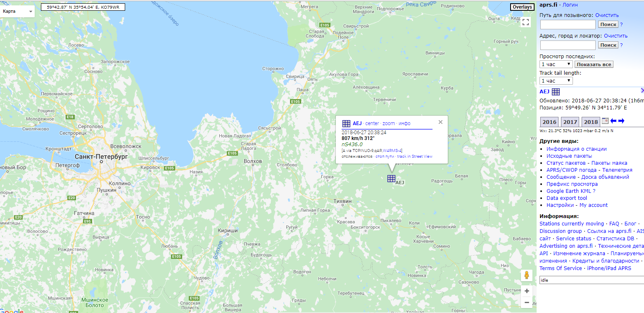The height and width of the screenshot is (313, 644).
Task: Go to next day with right arrow
Action: 621,121
